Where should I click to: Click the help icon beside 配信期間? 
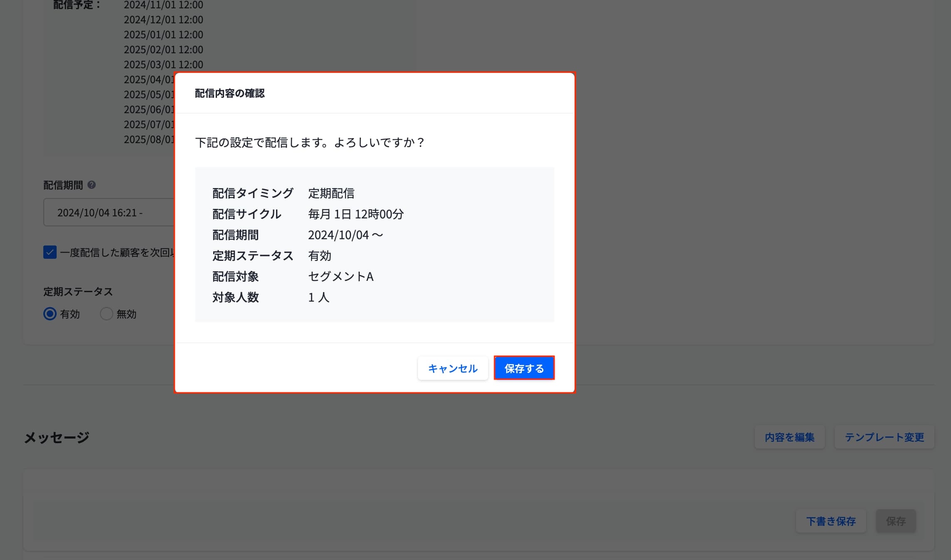92,185
